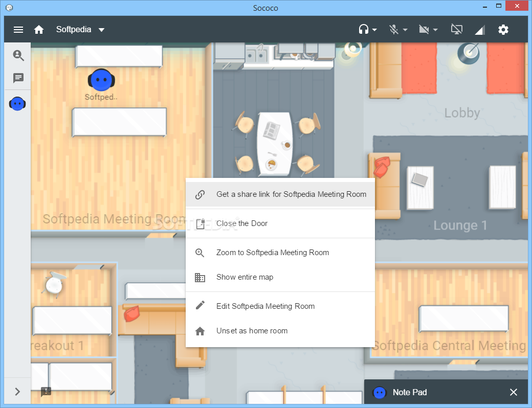Open the Softpedia space dropdown
The image size is (532, 408).
pyautogui.click(x=80, y=30)
